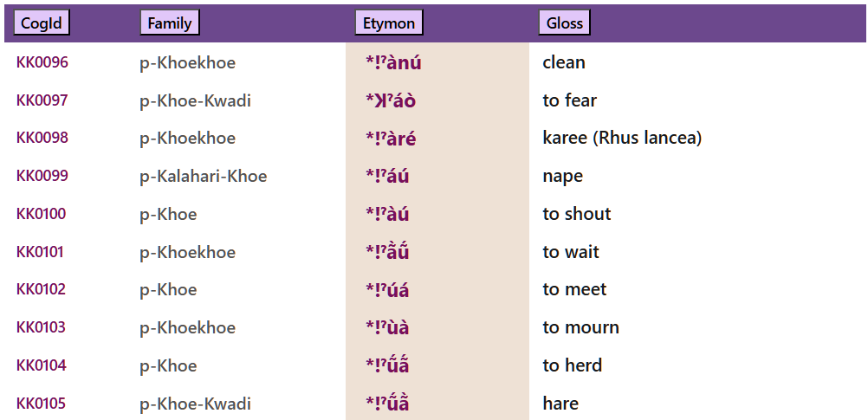Select the etymon for 'to fear'
868x420 pixels.
[391, 100]
